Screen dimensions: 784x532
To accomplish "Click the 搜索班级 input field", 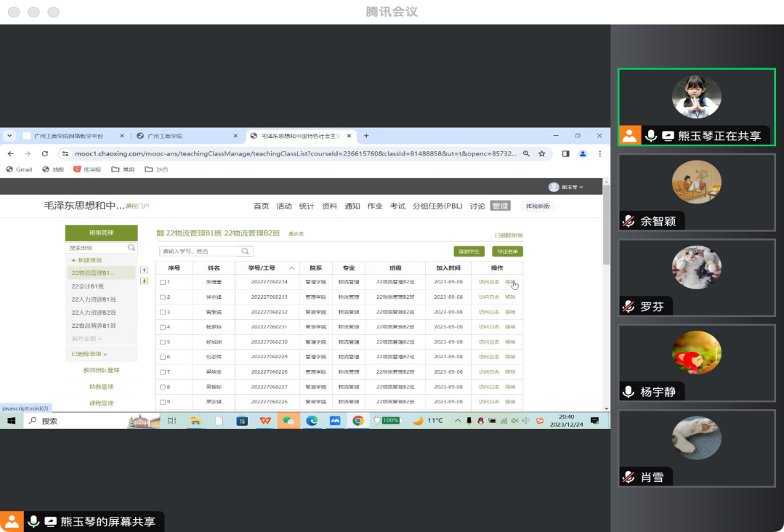I will pyautogui.click(x=97, y=248).
